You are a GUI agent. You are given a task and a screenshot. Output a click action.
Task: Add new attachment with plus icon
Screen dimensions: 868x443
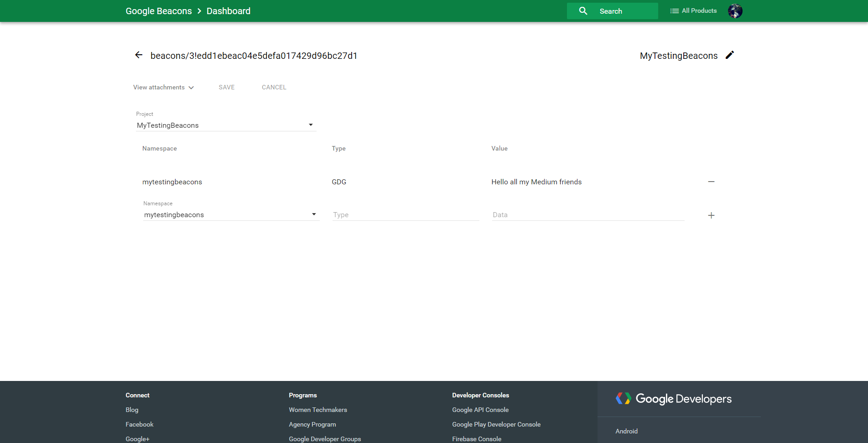(x=711, y=215)
